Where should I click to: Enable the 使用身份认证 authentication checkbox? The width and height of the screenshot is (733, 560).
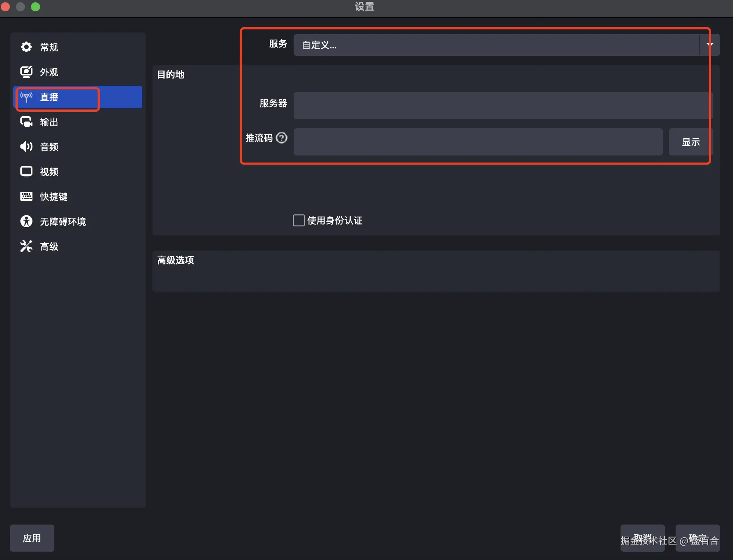coord(299,220)
